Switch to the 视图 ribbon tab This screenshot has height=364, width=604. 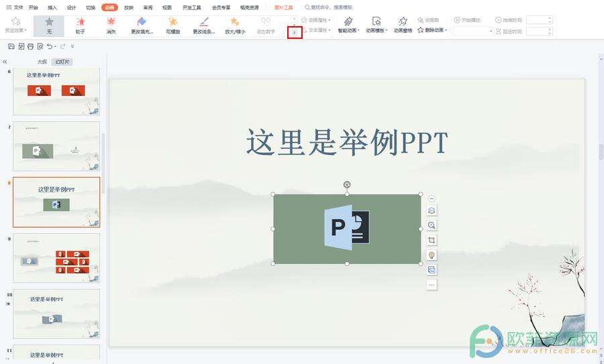click(x=167, y=7)
